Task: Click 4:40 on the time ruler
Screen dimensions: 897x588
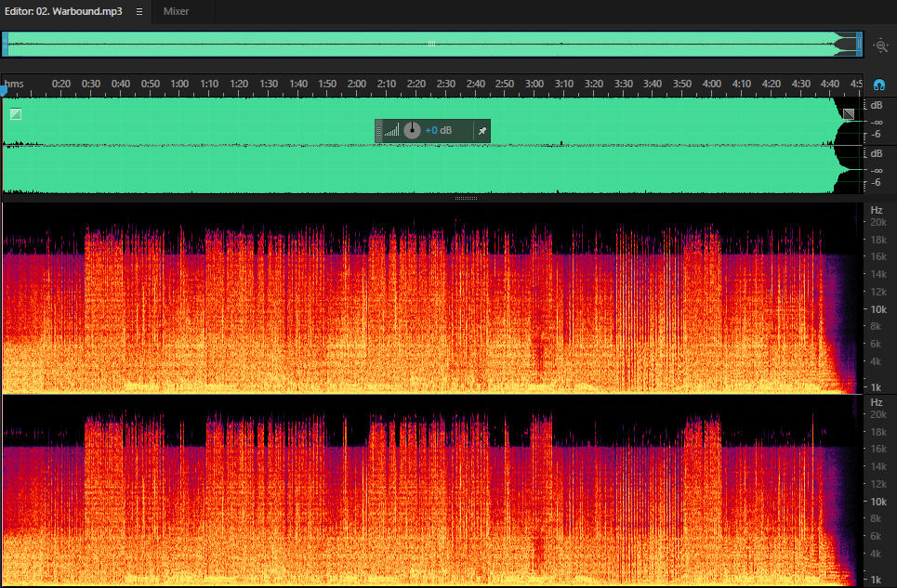Action: coord(830,84)
